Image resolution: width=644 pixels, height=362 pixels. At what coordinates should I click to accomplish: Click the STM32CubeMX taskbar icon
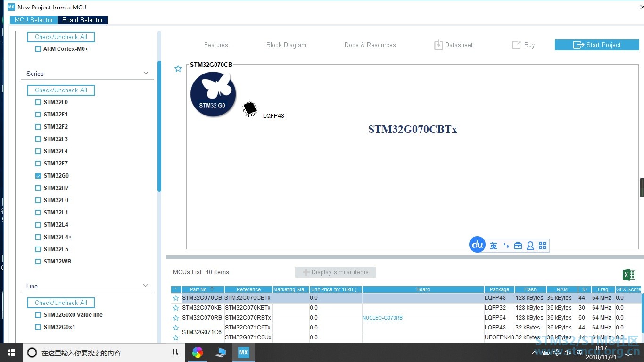[x=243, y=353]
